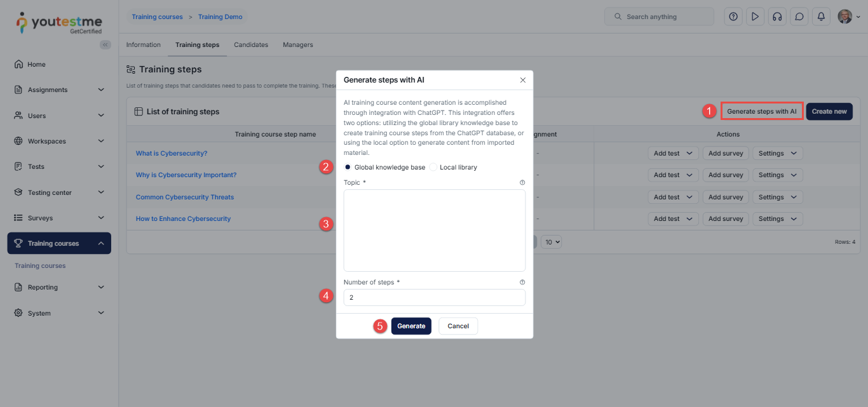The image size is (868, 407).
Task: Open the headset support icon
Action: click(x=776, y=17)
